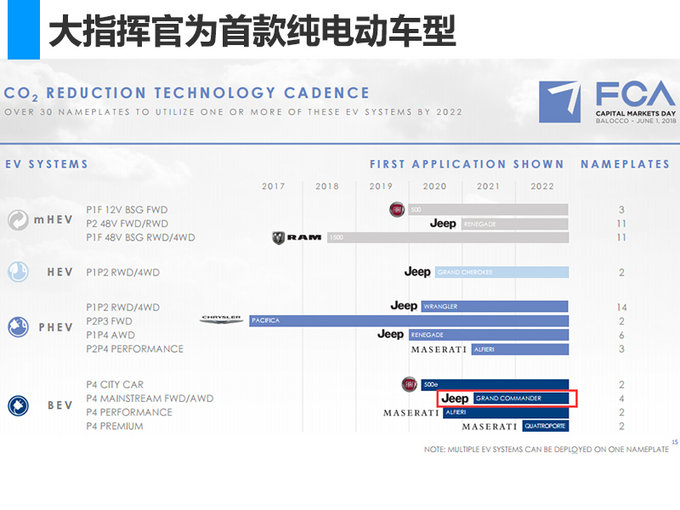
Task: Click the 'EV SYSTEMS' heading
Action: (46, 164)
